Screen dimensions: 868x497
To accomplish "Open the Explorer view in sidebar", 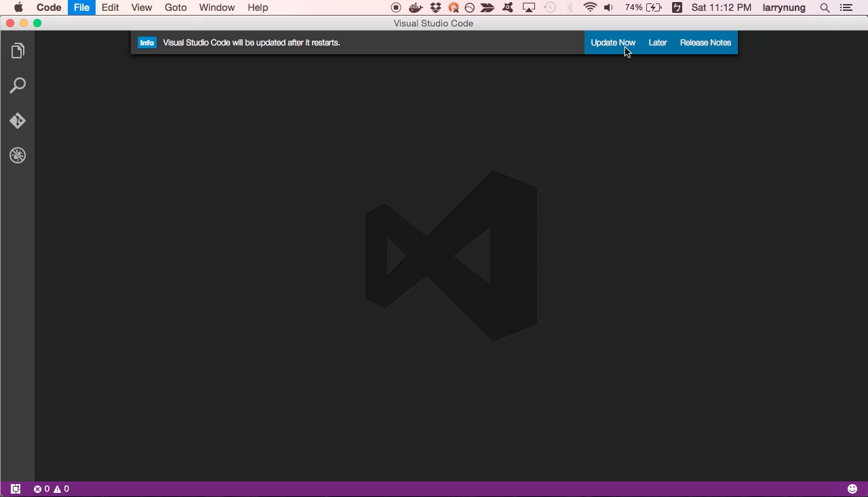I will (x=18, y=51).
